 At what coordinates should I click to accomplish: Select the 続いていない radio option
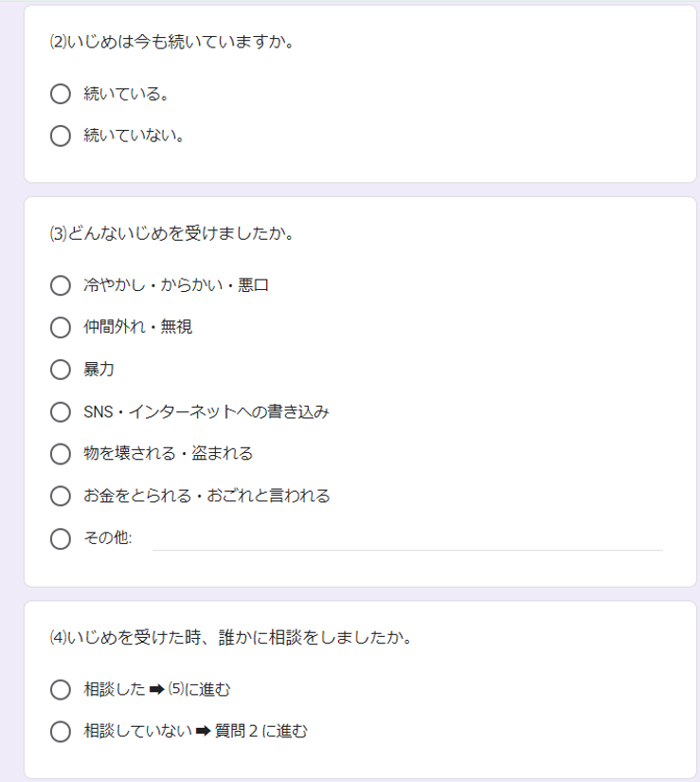(61, 136)
